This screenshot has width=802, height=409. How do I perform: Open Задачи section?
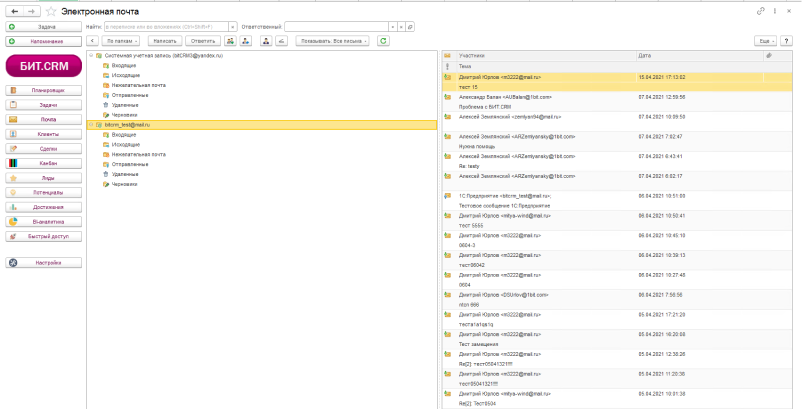tap(43, 105)
